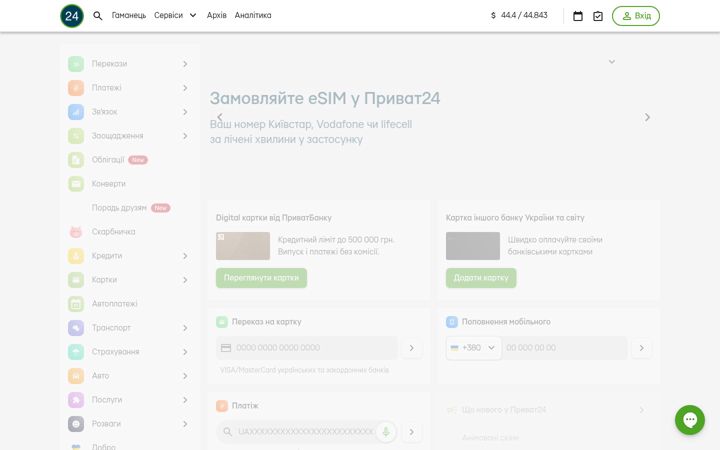
Task: Expand the Розваги submenu chevron
Action: click(185, 424)
